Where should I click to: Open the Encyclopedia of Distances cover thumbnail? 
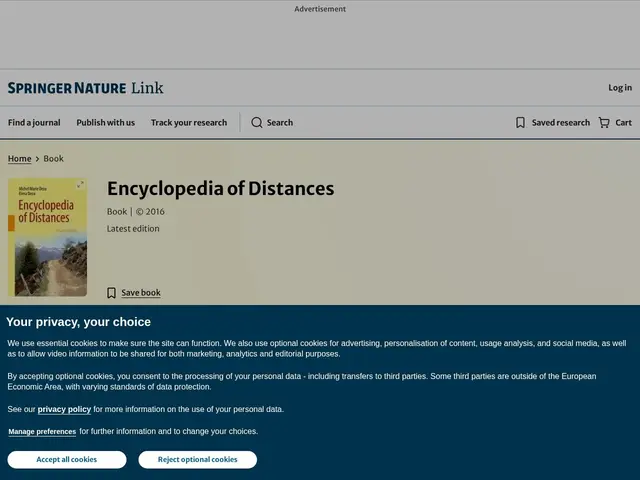coord(47,237)
